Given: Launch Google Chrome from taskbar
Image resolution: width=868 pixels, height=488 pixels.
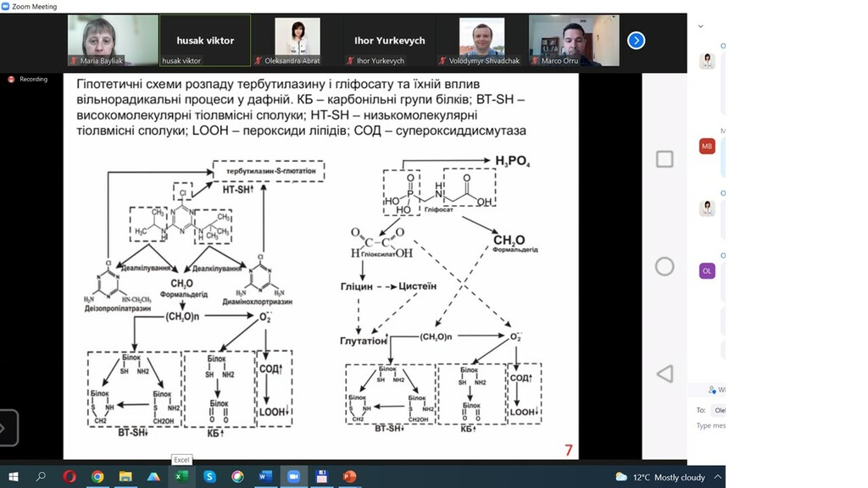Looking at the screenshot, I should pyautogui.click(x=97, y=476).
